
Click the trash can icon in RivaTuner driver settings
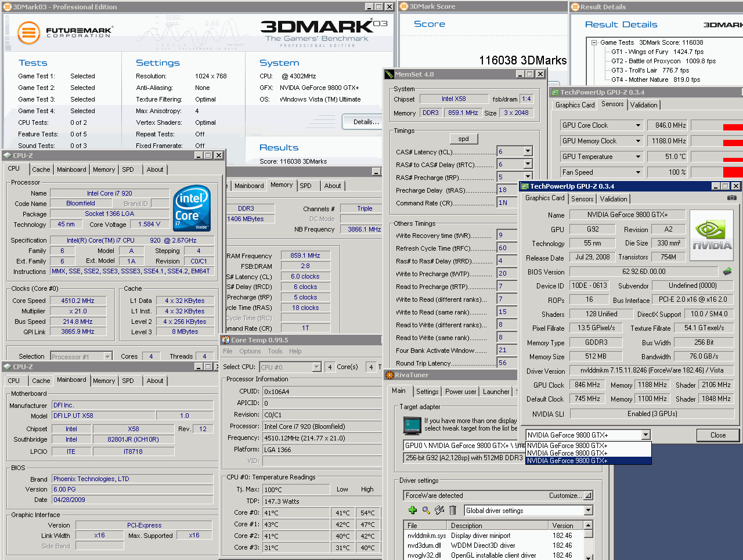pyautogui.click(x=453, y=510)
